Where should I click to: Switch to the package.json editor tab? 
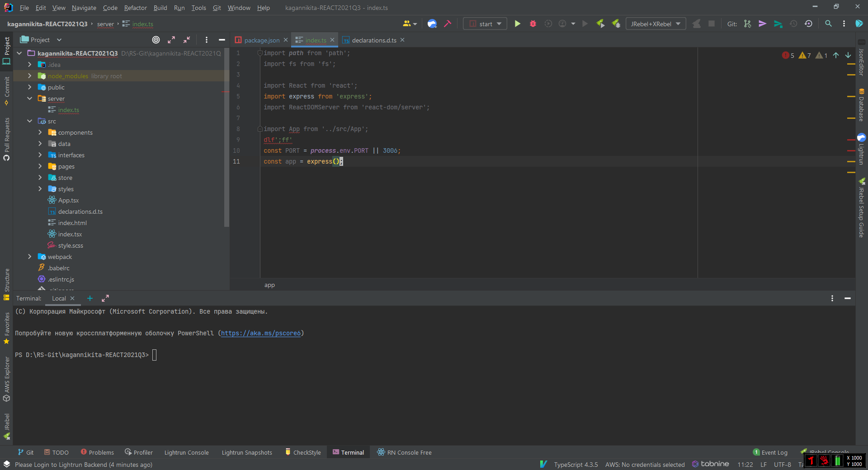[x=262, y=40]
